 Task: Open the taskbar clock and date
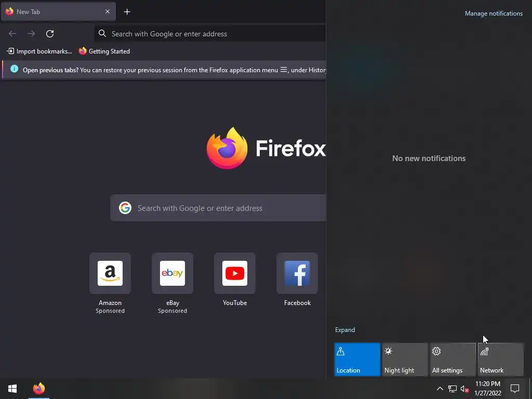(488, 389)
